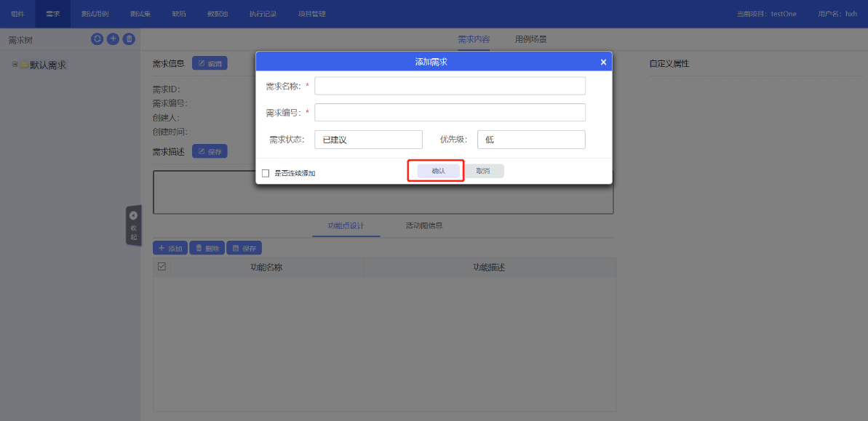Screen dimensions: 868x421
Task: Collapse the sidebar using the 收起 handle
Action: 133,225
